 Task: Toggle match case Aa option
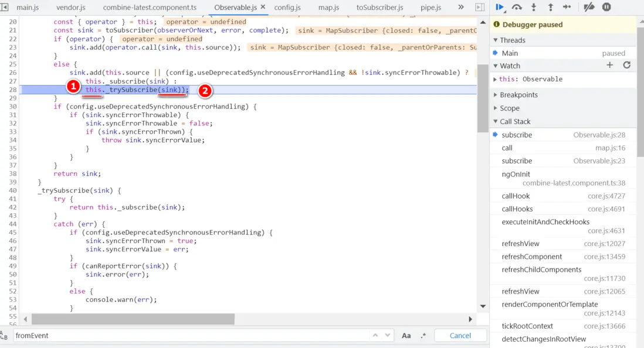406,335
